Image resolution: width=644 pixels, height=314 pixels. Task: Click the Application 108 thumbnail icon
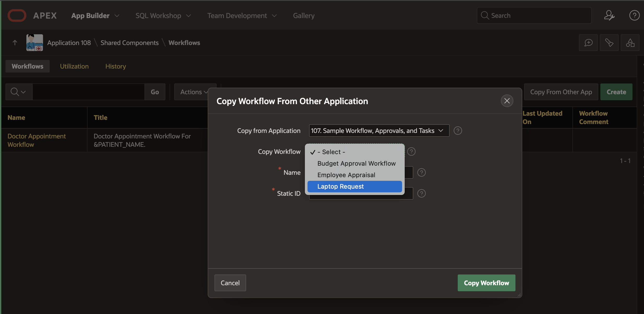click(x=34, y=43)
